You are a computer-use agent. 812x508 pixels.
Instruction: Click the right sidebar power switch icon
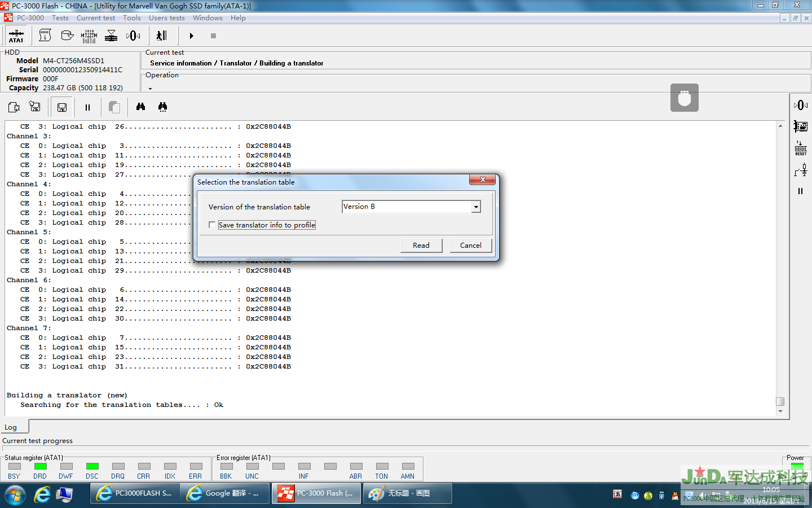point(801,170)
